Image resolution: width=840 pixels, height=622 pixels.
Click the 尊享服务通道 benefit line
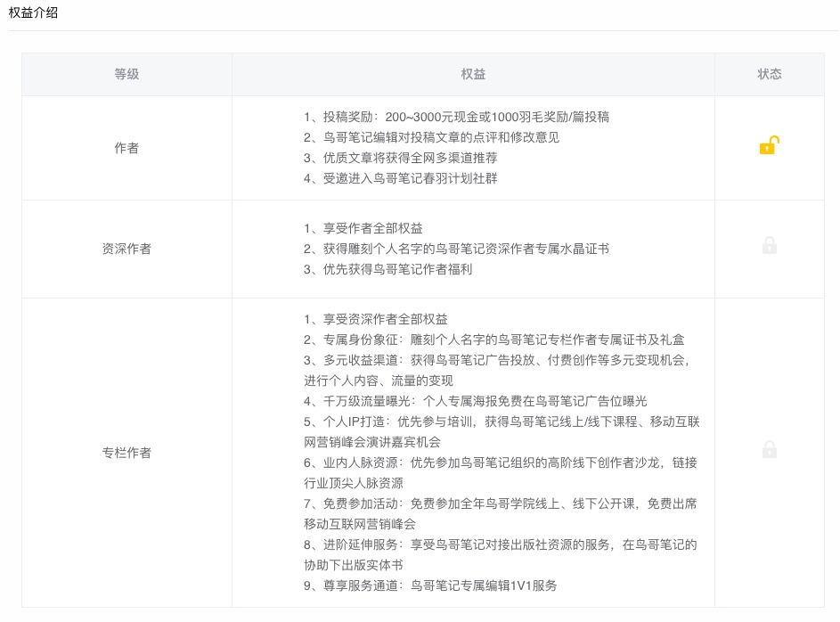(430, 585)
